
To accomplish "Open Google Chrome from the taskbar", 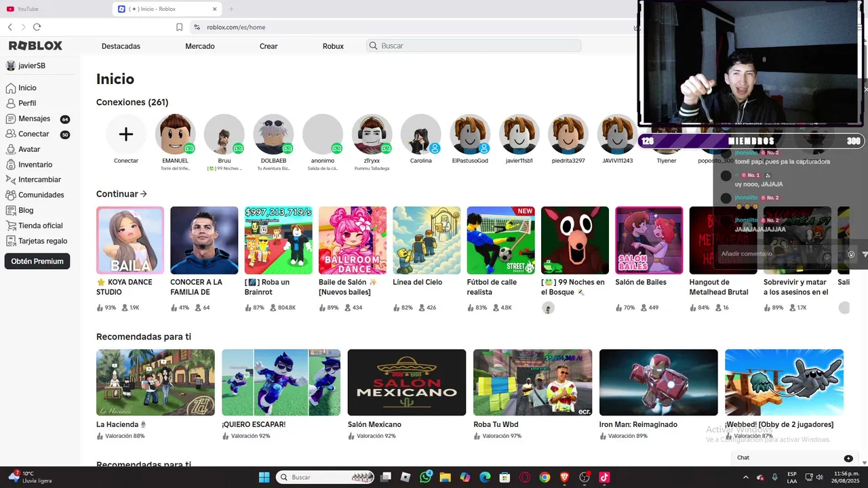I will point(545,477).
